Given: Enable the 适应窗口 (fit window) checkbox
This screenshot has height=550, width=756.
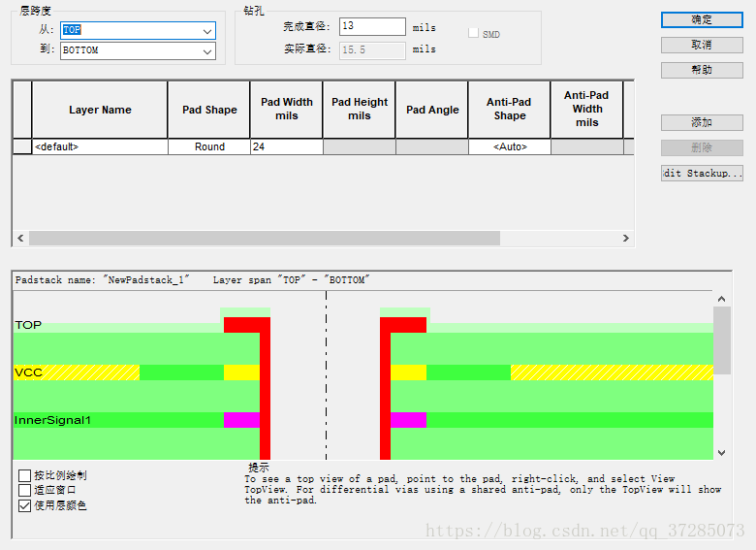Looking at the screenshot, I should tap(24, 490).
